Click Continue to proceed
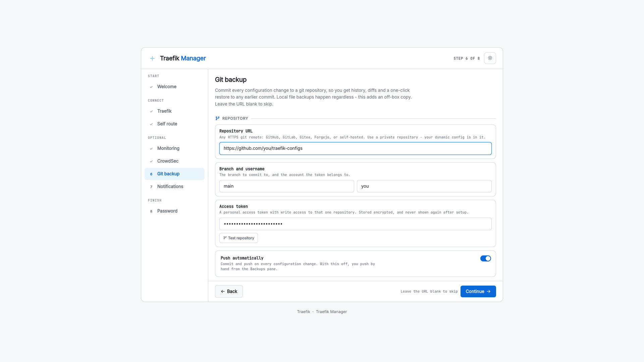Screen dimensions: 644x362 point(478,292)
